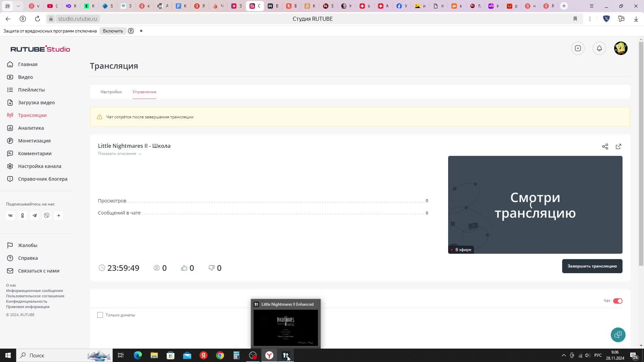Screen dimensions: 644x362
Task: Open Справка in sidebar
Action: [x=28, y=258]
